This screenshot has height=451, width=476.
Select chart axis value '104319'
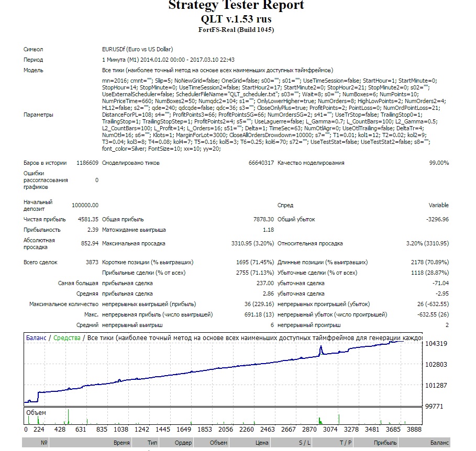click(x=436, y=344)
